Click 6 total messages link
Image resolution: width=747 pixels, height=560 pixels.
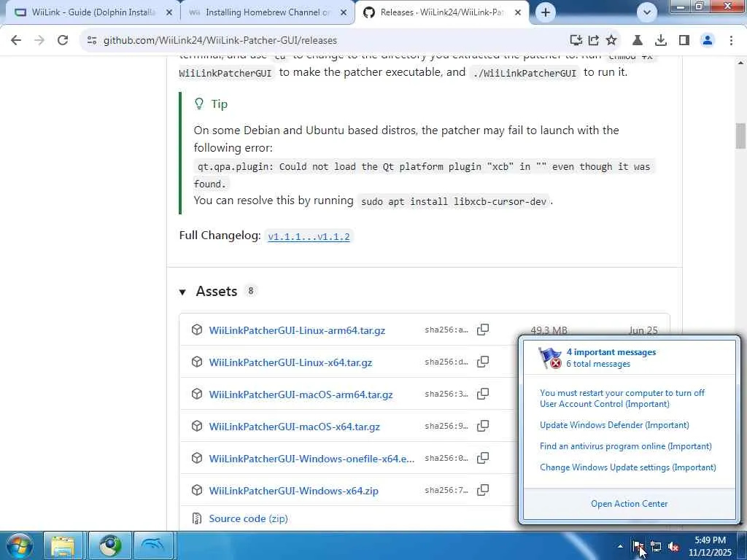598,364
